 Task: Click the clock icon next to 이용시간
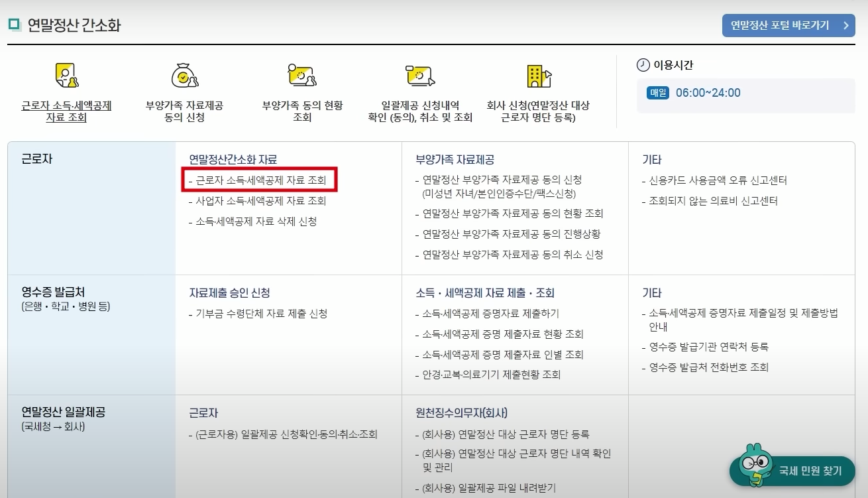point(643,65)
